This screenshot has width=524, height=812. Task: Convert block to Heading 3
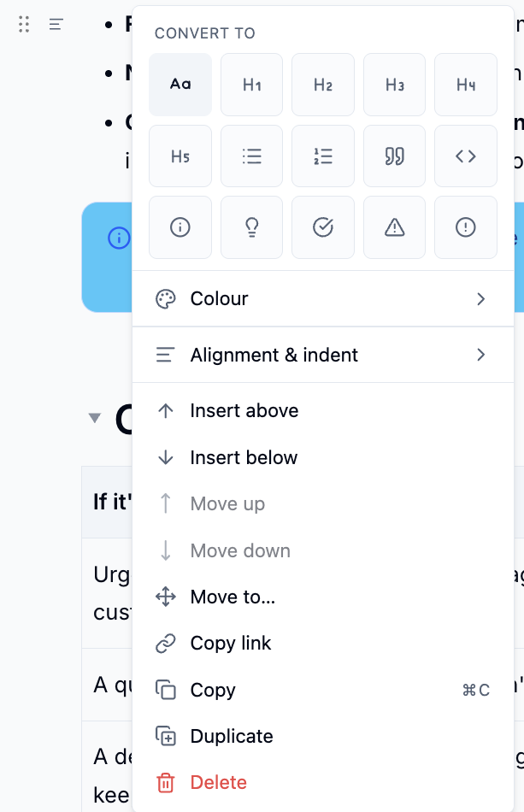(395, 85)
